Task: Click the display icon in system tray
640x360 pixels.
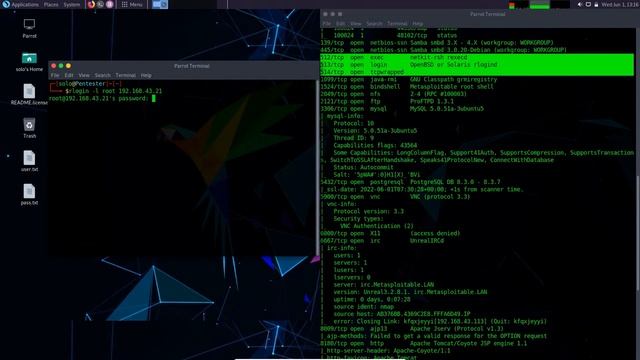Action: point(588,4)
